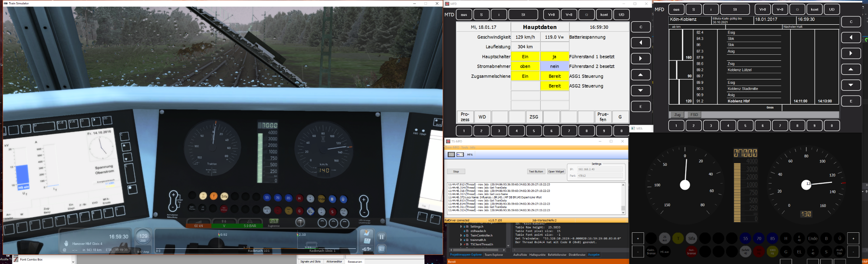The image size is (868, 264).
Task: Click the right arrow in MTD window
Action: coord(641,59)
